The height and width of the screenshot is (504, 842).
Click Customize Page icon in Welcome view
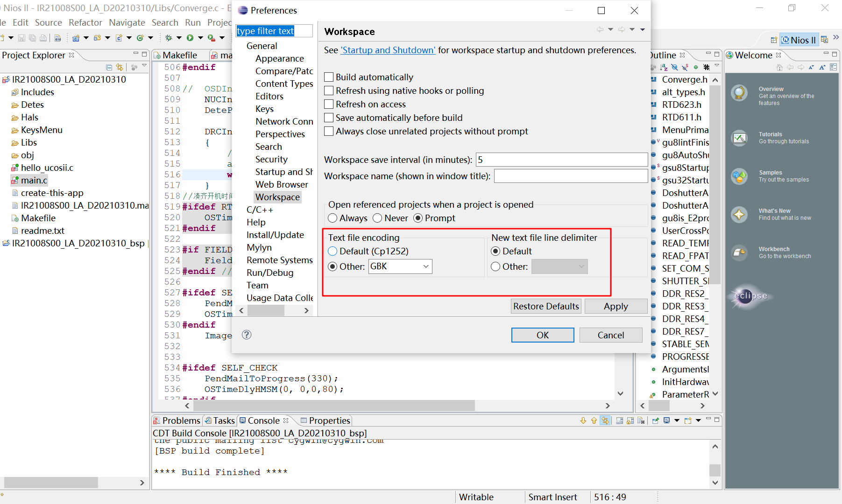click(x=833, y=67)
